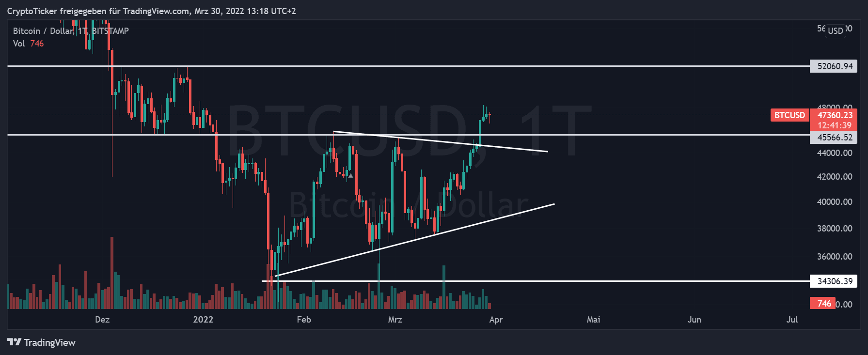Click the TradingView logo icon

pyautogui.click(x=14, y=342)
